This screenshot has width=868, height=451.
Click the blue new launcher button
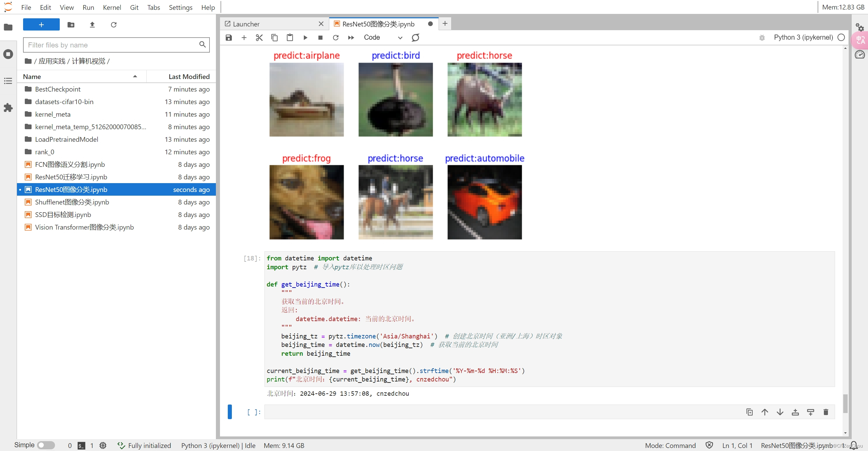(41, 25)
